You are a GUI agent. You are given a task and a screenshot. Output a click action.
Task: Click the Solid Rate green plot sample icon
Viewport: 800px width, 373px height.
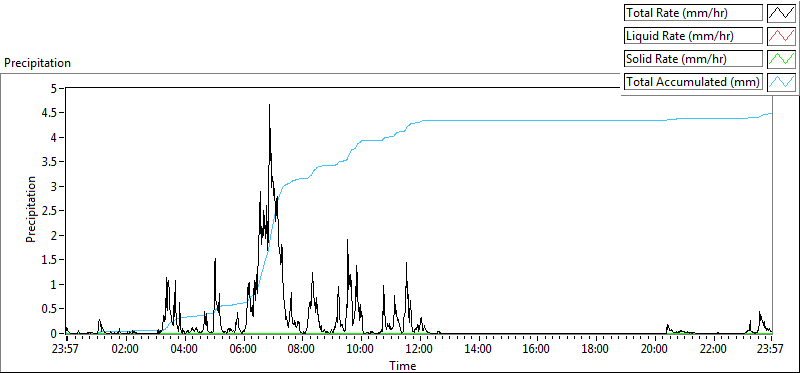tap(782, 59)
